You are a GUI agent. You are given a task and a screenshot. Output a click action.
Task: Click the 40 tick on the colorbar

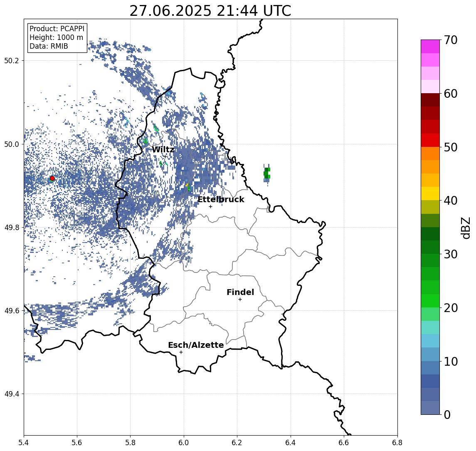coord(451,201)
